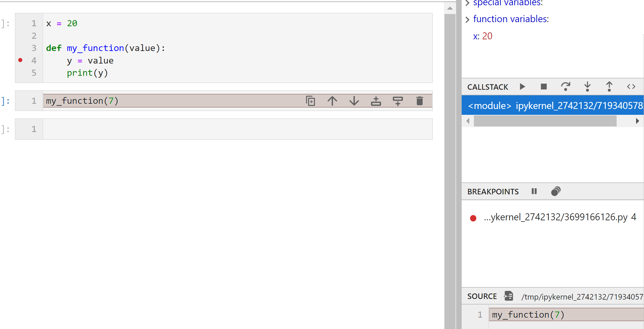This screenshot has width=644, height=329.
Task: Click the Next (step over) icon
Action: click(565, 87)
